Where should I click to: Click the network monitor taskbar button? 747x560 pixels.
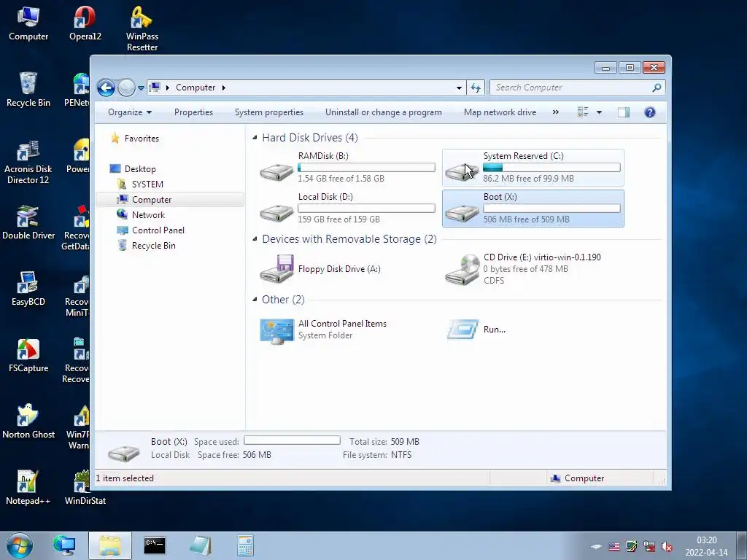click(64, 545)
